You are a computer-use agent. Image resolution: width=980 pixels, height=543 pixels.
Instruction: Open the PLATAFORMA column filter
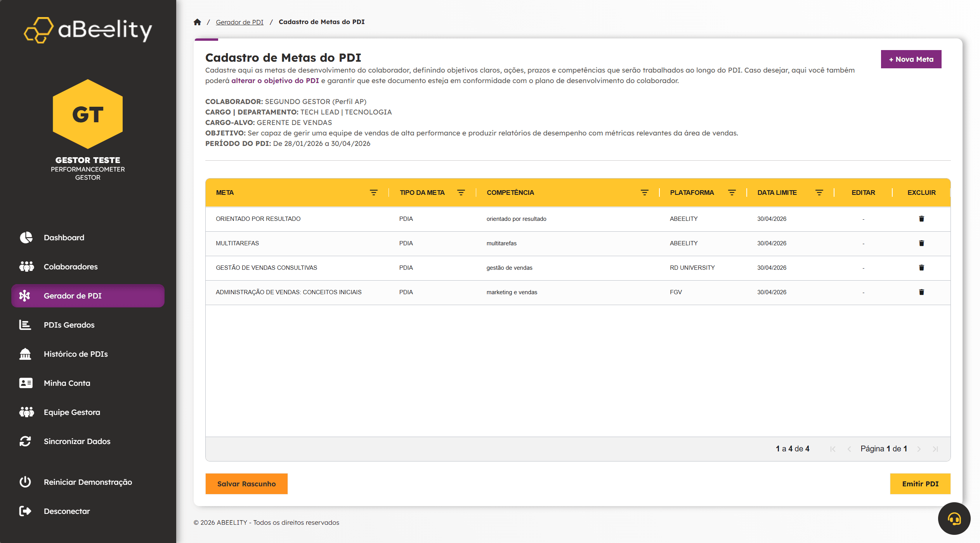[x=732, y=193]
